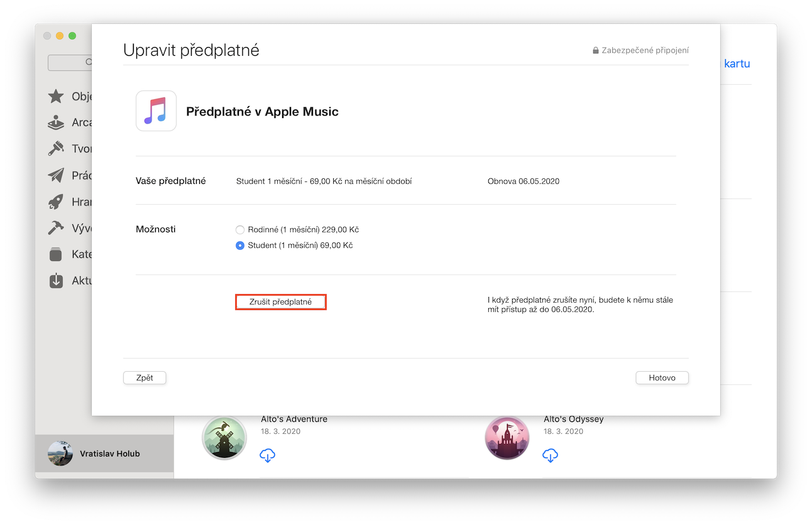Open the Vratislav Holub account name

pyautogui.click(x=110, y=453)
